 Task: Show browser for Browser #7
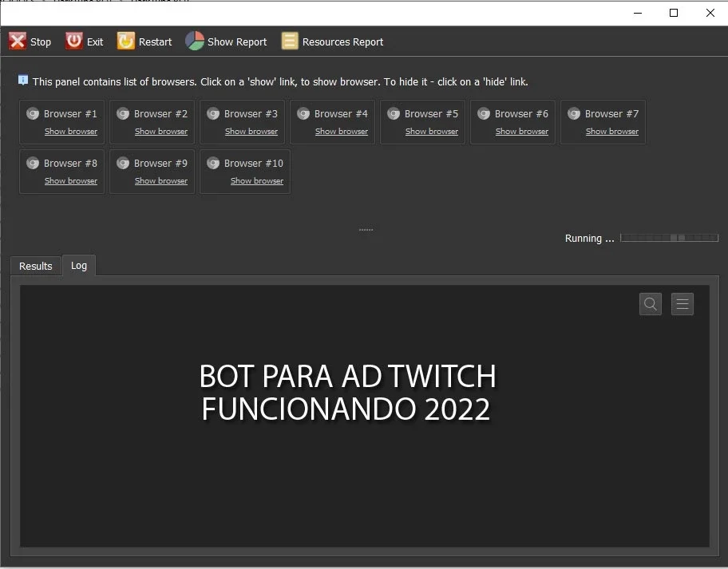click(612, 132)
